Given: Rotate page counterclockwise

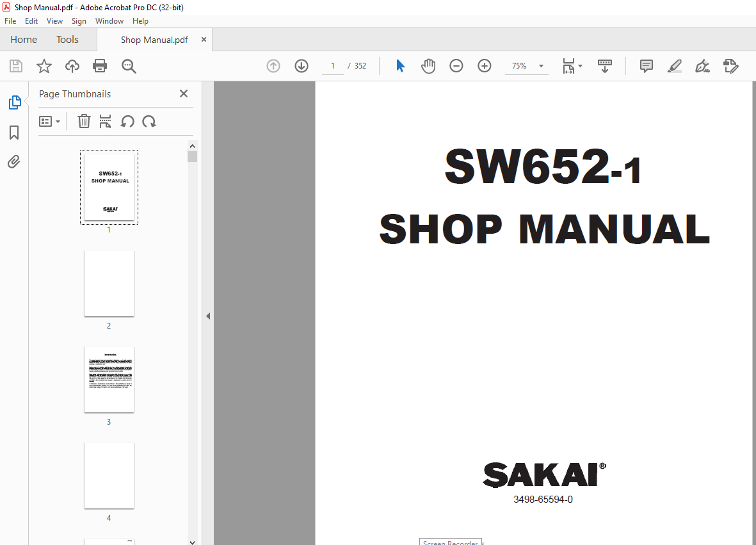Looking at the screenshot, I should click(x=127, y=121).
